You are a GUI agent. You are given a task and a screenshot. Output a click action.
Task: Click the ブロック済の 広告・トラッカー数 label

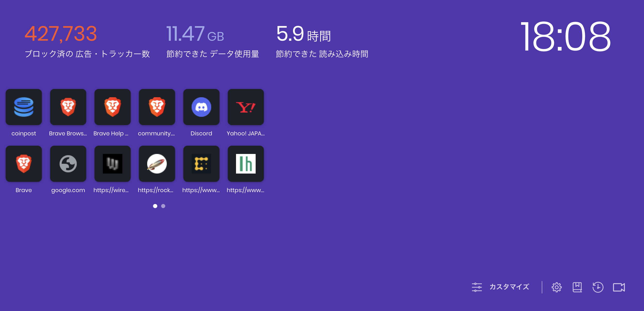tap(87, 54)
